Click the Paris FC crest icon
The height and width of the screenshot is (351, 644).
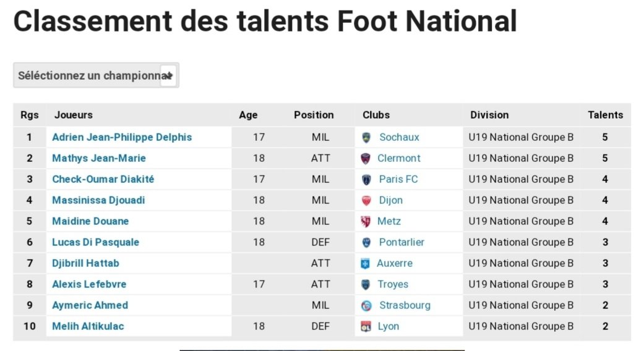[366, 180]
